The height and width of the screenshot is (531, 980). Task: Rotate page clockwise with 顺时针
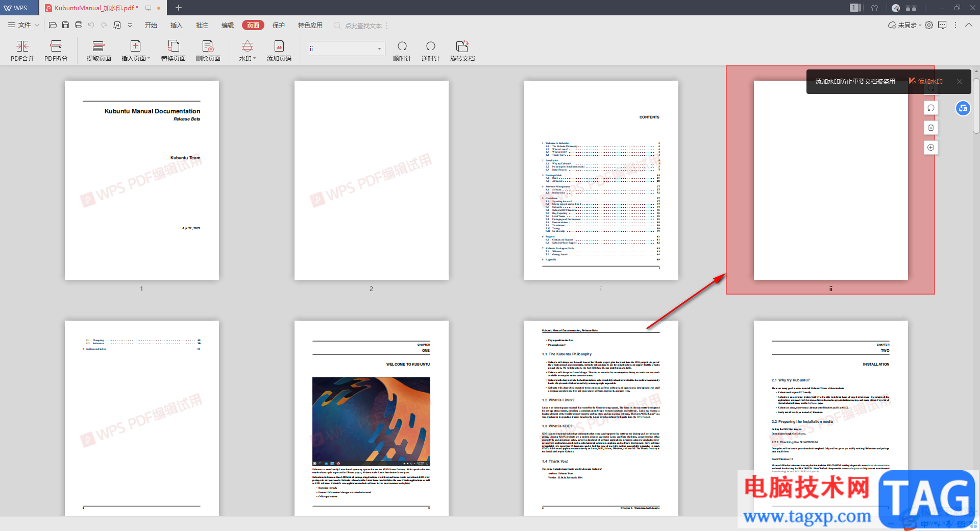click(x=402, y=51)
